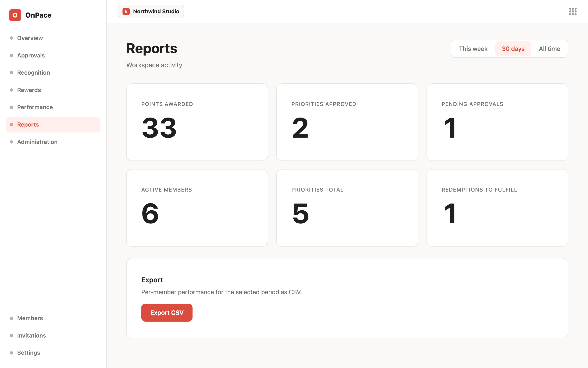Open Recognition page
This screenshot has width=588, height=368.
pyautogui.click(x=53, y=73)
